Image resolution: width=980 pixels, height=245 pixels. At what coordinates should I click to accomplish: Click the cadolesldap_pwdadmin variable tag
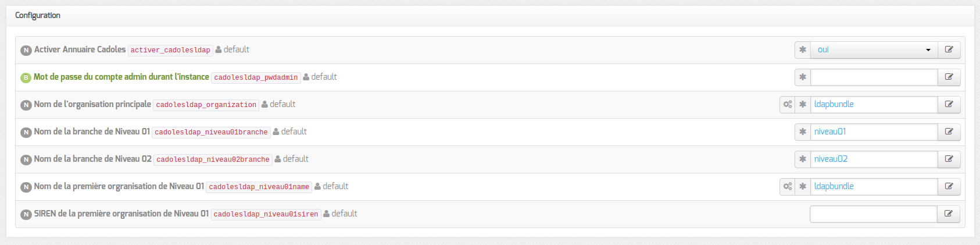(256, 77)
